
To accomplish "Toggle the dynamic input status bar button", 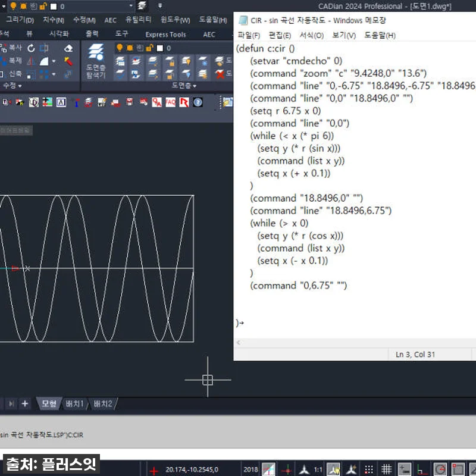I will pos(405,469).
